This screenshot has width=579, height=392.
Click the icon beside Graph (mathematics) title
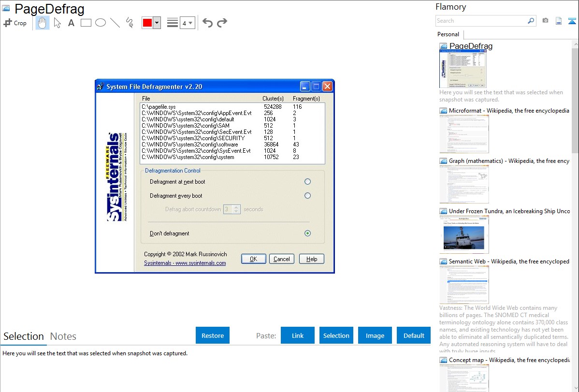coord(444,161)
